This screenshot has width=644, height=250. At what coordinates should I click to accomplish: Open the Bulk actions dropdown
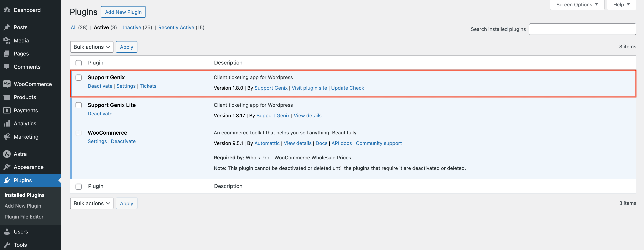pos(91,47)
